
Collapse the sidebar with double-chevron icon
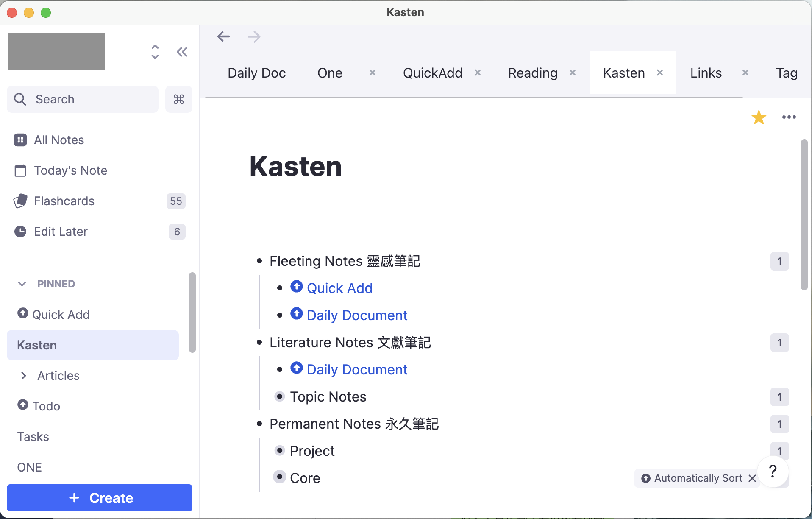182,52
